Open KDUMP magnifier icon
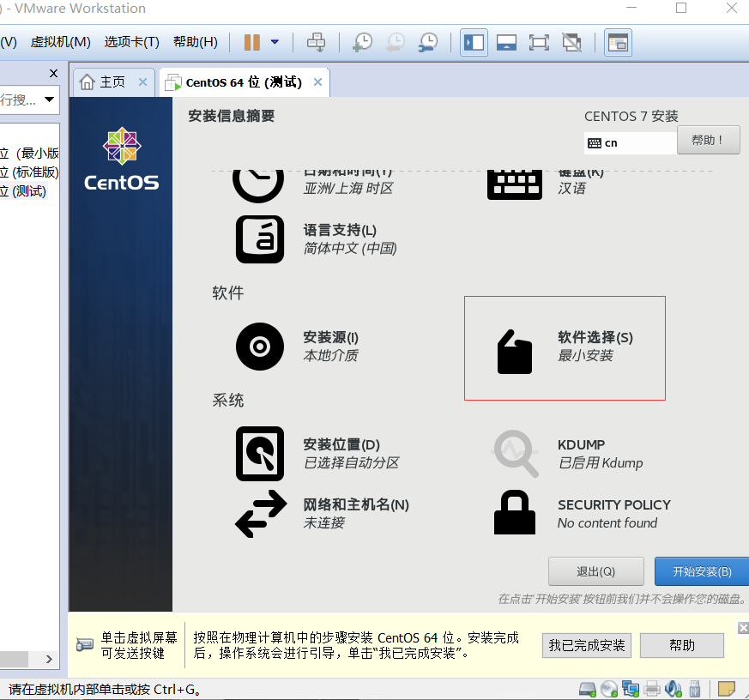 (516, 454)
